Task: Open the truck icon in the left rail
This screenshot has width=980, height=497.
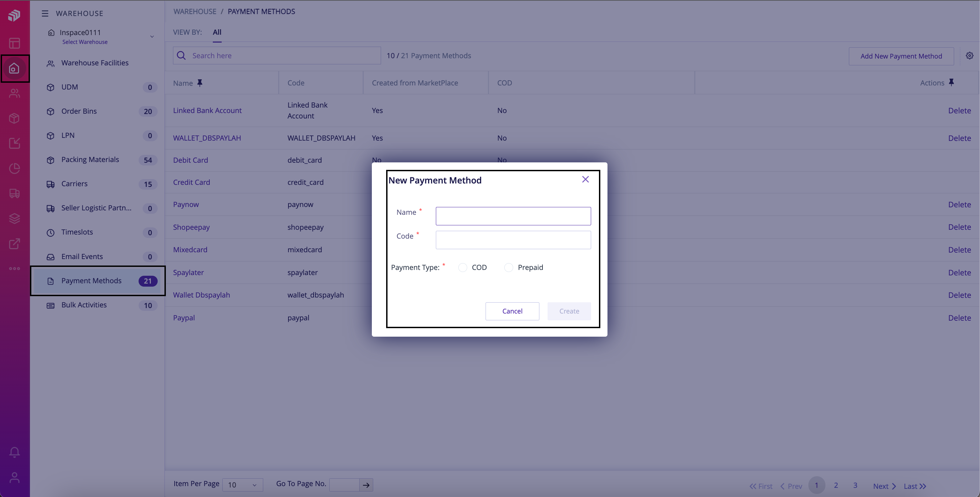Action: (x=14, y=194)
